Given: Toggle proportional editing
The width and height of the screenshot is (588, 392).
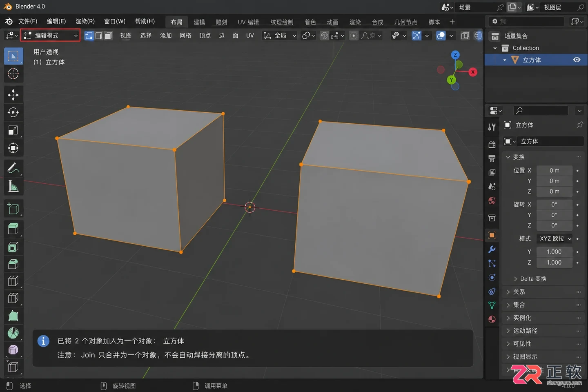Looking at the screenshot, I should (x=354, y=36).
